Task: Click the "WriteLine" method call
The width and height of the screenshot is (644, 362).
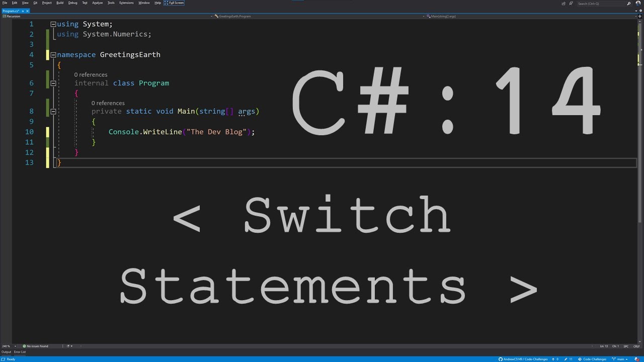Action: click(162, 132)
